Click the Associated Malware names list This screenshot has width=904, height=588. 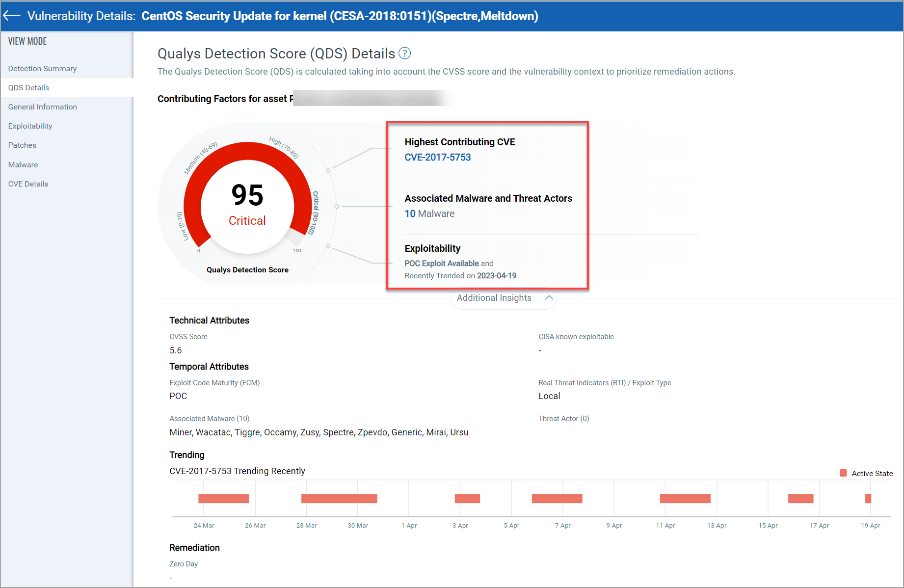click(x=319, y=432)
